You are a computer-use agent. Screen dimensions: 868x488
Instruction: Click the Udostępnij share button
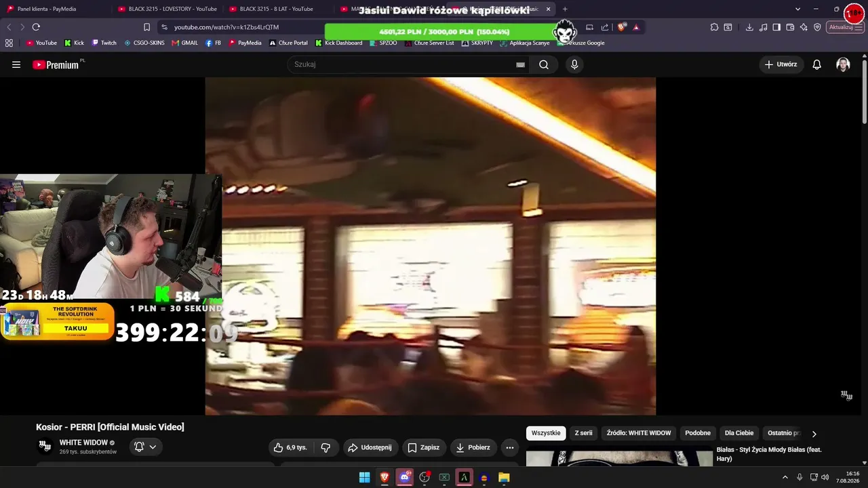coord(370,447)
